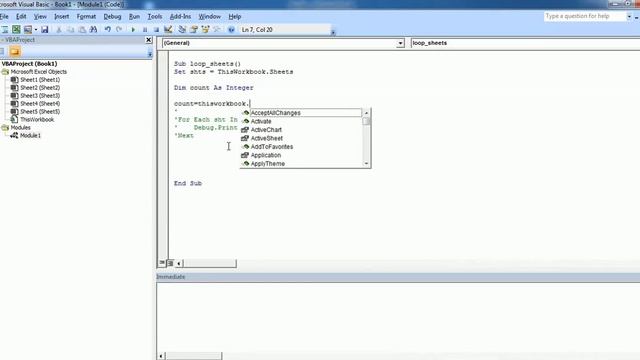This screenshot has width=640, height=360.
Task: Open the File menu
Action: point(4,16)
